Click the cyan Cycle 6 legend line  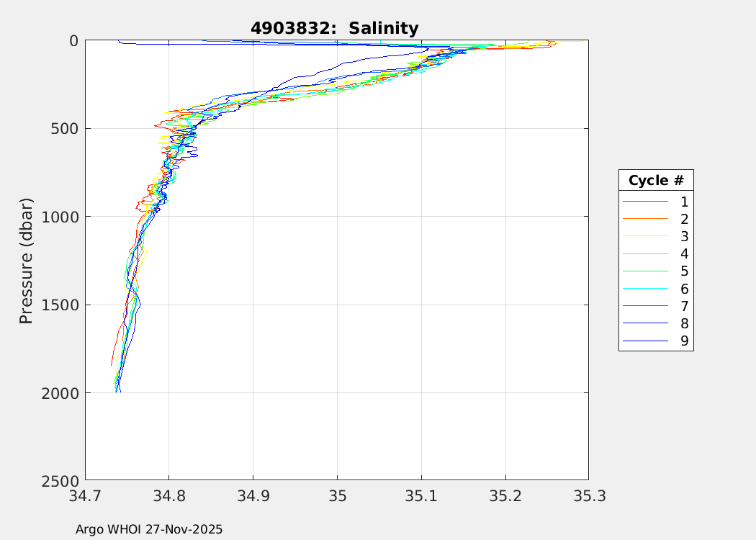coord(645,289)
